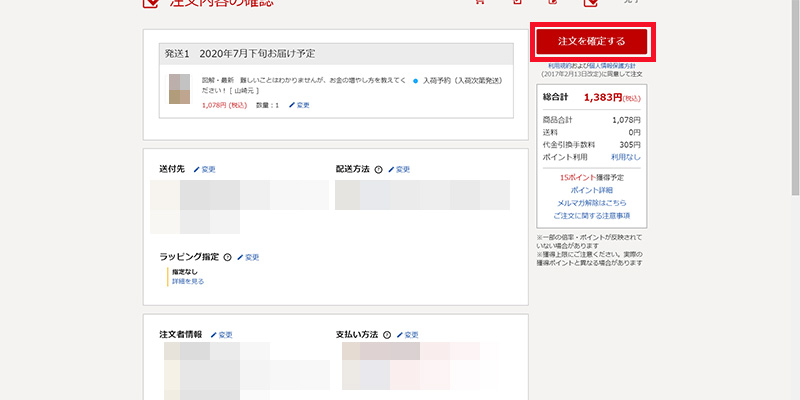Click the red 1,078円 (税込) item price
Viewport: 800px width, 400px height.
(x=224, y=105)
